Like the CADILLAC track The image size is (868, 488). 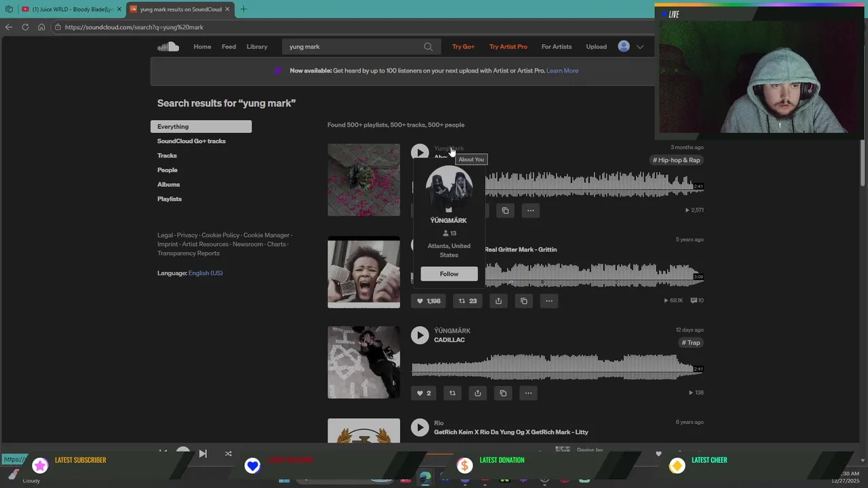click(x=424, y=393)
